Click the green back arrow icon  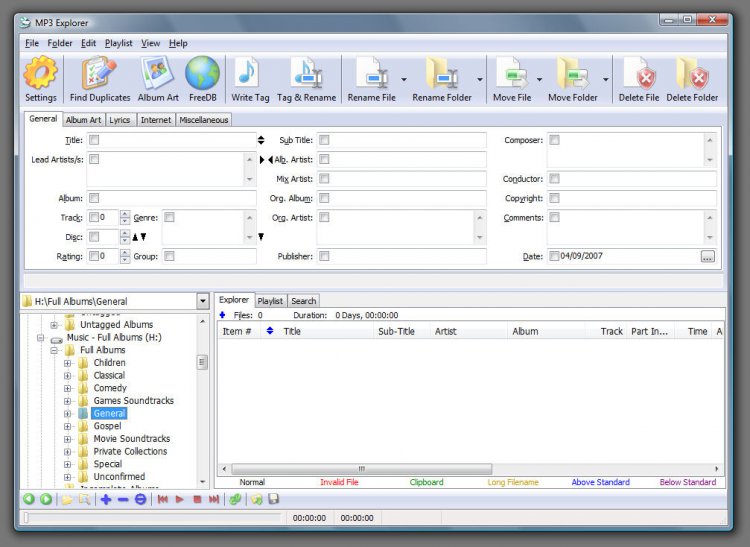click(x=29, y=499)
